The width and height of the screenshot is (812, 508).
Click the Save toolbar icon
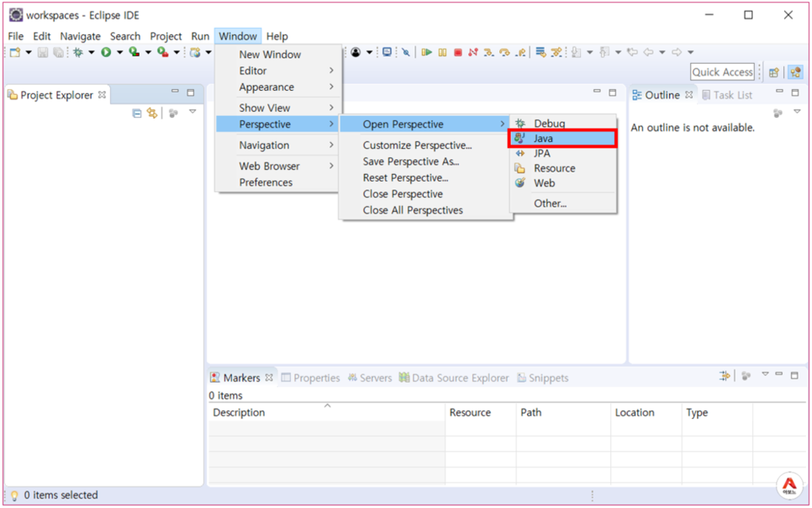tap(43, 52)
